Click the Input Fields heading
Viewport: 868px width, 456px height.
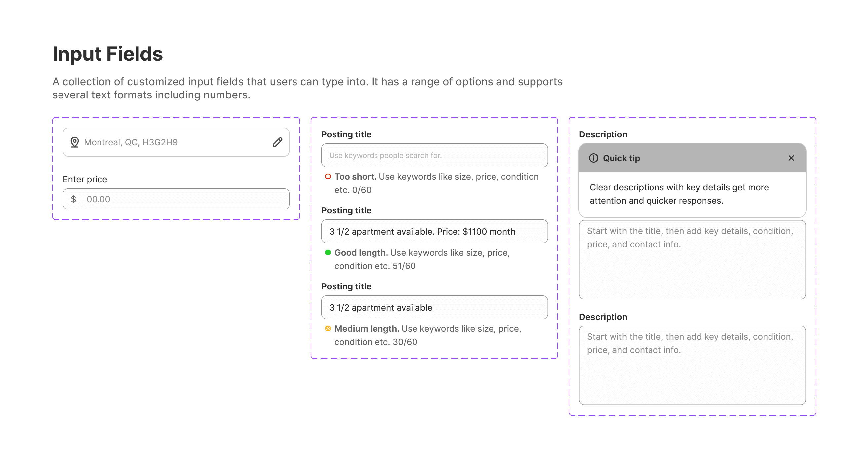[x=107, y=54]
